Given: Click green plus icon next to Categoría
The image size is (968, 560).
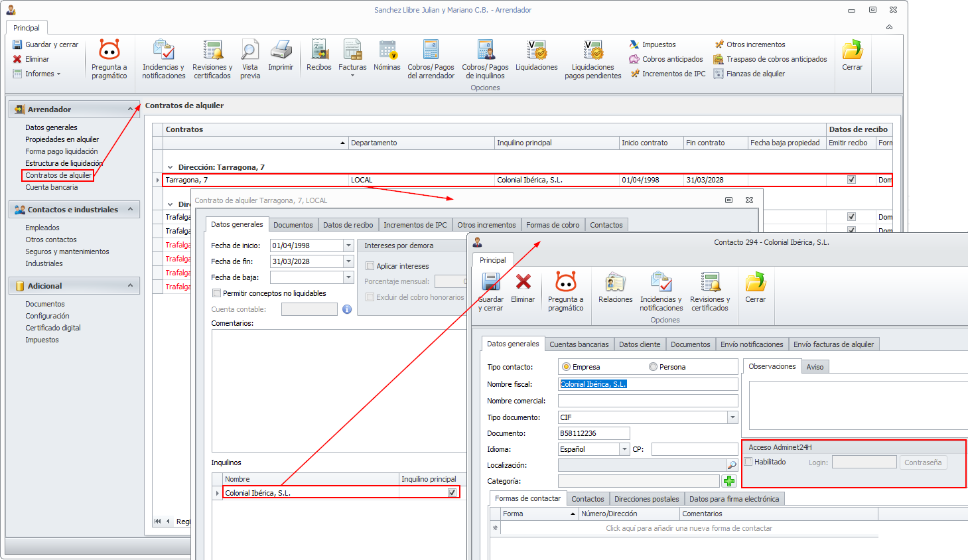Looking at the screenshot, I should (x=730, y=481).
